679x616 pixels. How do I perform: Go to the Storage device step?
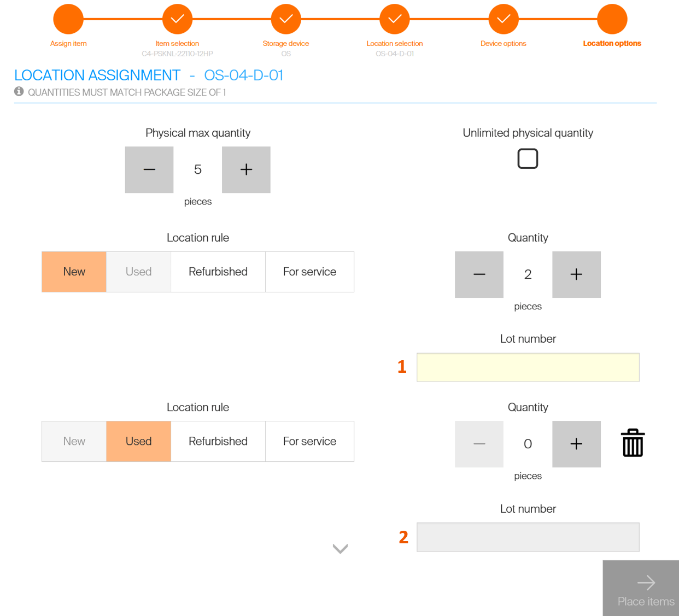(286, 19)
